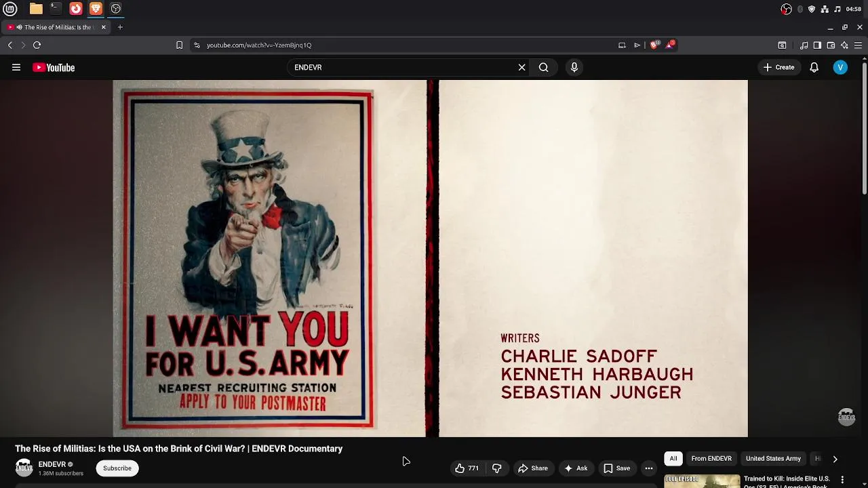Click the video player to pause
The image size is (868, 488).
pos(430,258)
